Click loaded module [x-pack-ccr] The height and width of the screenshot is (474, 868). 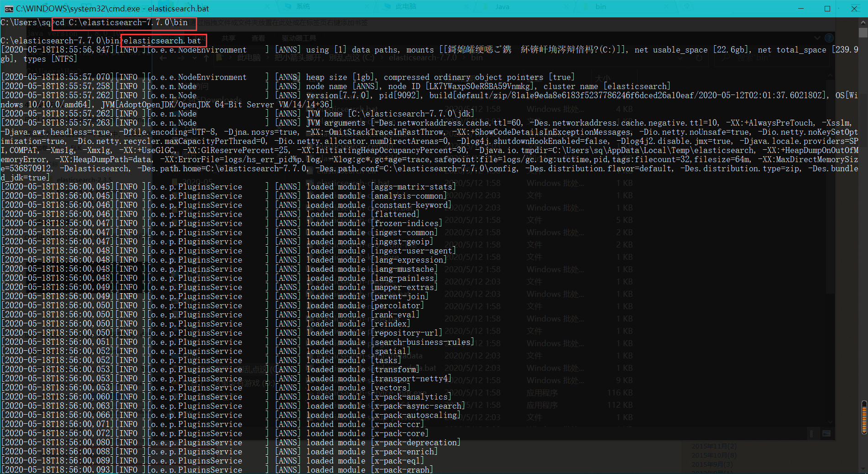tap(365, 424)
